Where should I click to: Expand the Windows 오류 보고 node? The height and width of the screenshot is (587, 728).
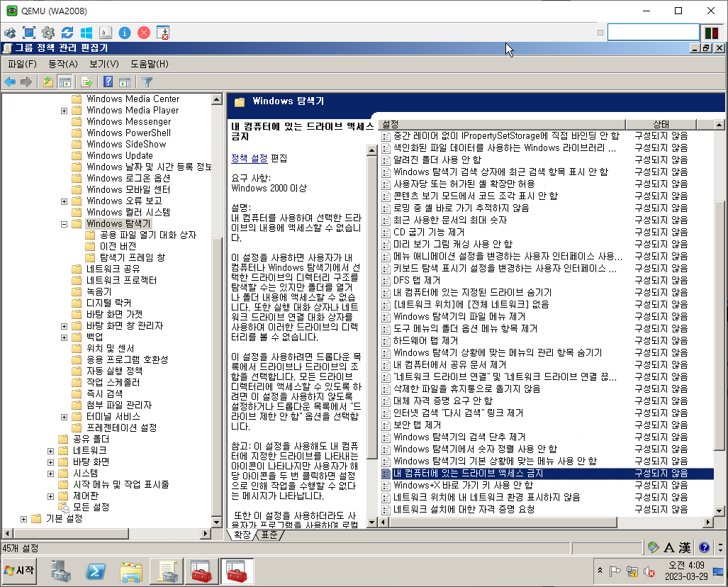click(64, 201)
